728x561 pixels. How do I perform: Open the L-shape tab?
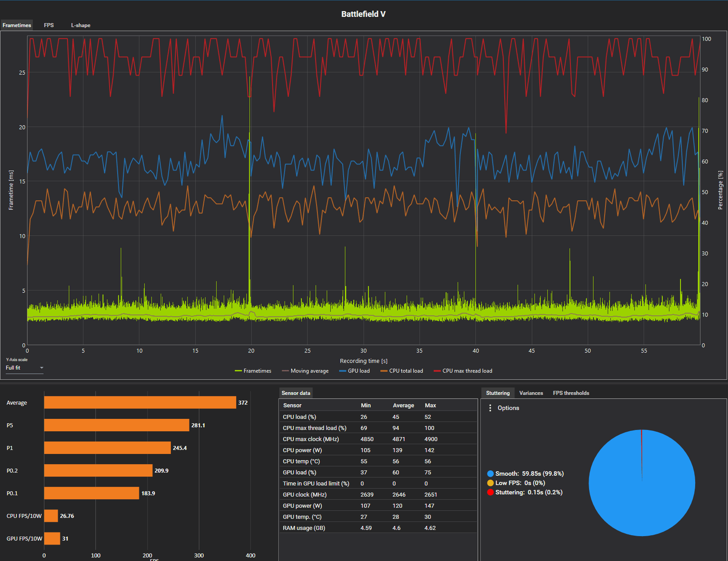(81, 25)
